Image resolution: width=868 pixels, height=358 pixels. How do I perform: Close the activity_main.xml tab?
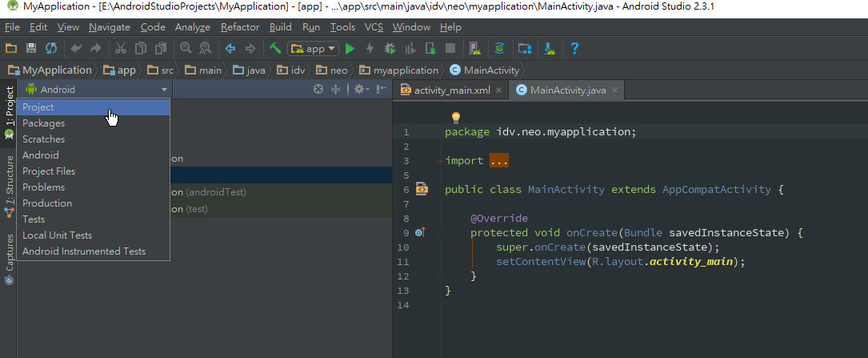(x=498, y=91)
